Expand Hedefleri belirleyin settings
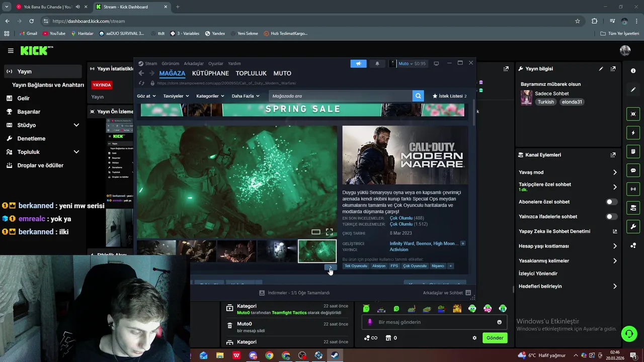The height and width of the screenshot is (362, 644). [x=615, y=287]
